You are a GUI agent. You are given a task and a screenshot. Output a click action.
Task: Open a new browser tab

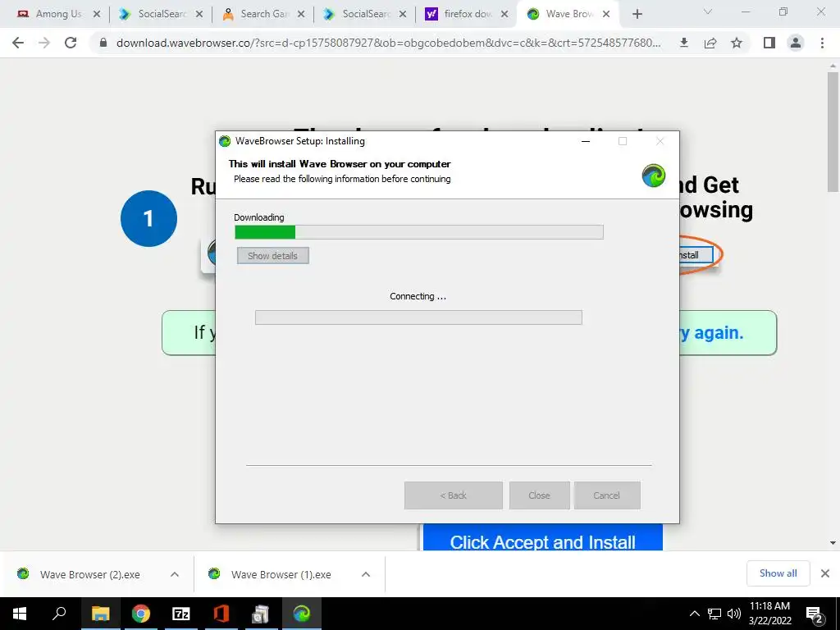point(637,14)
